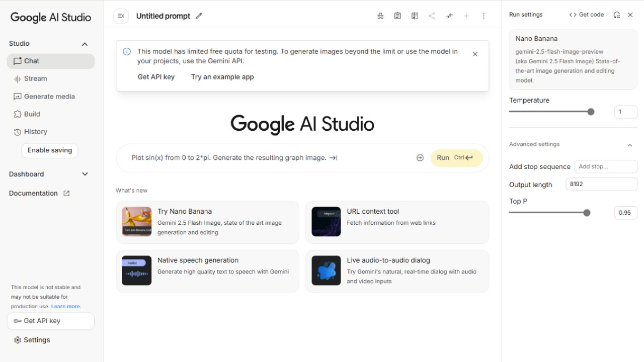Click the plus icon for new chat

pyautogui.click(x=466, y=16)
